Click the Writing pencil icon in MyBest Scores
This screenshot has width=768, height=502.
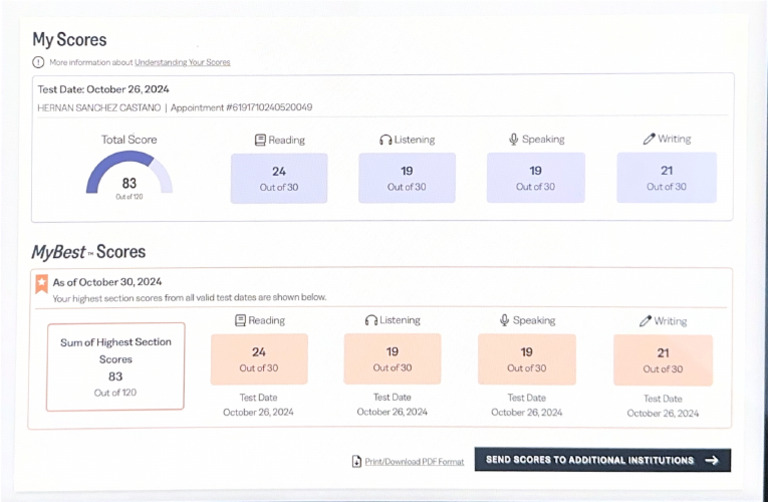(x=645, y=321)
